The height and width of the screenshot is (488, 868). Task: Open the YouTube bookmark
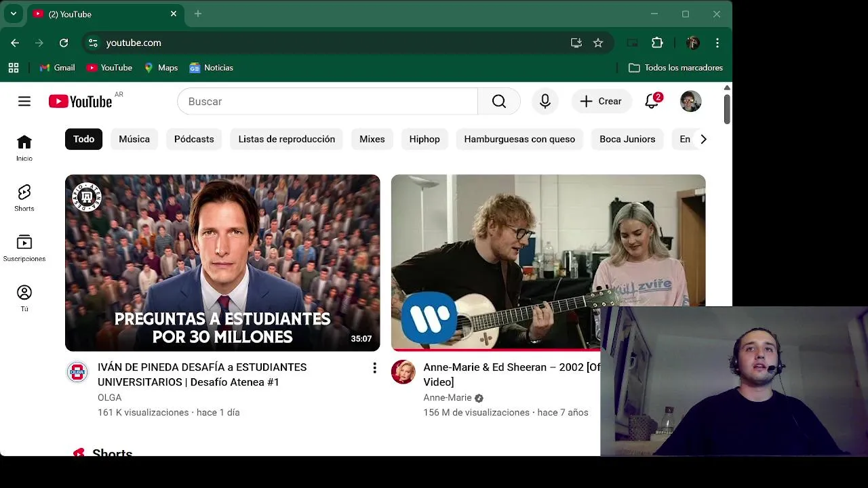[x=109, y=68]
